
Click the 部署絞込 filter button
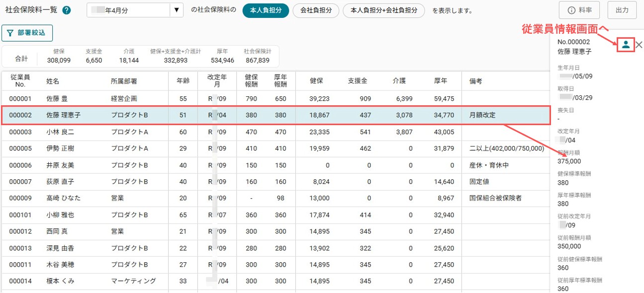[x=27, y=33]
